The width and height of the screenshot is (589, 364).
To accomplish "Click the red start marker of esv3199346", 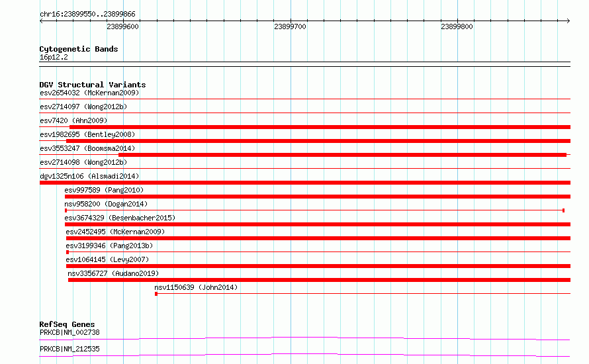I will coord(68,252).
